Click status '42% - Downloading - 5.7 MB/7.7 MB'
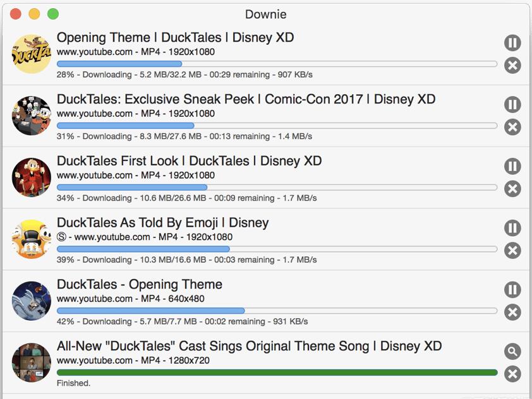532x399 pixels. coord(126,321)
